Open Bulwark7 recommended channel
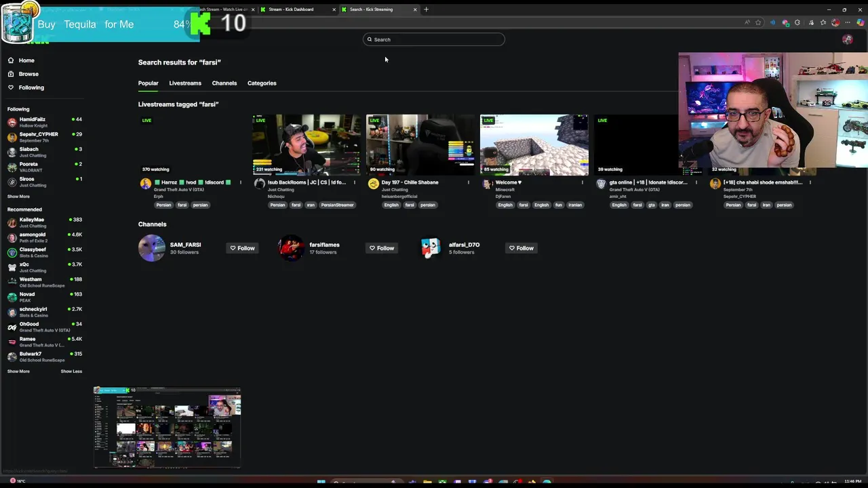This screenshot has width=868, height=488. 44,357
